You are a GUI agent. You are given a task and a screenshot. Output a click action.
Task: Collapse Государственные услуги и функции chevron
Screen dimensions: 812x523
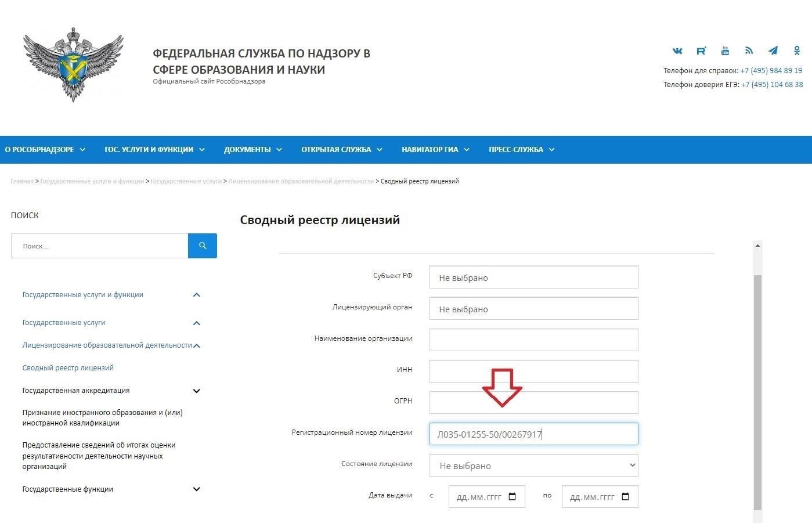tap(196, 295)
